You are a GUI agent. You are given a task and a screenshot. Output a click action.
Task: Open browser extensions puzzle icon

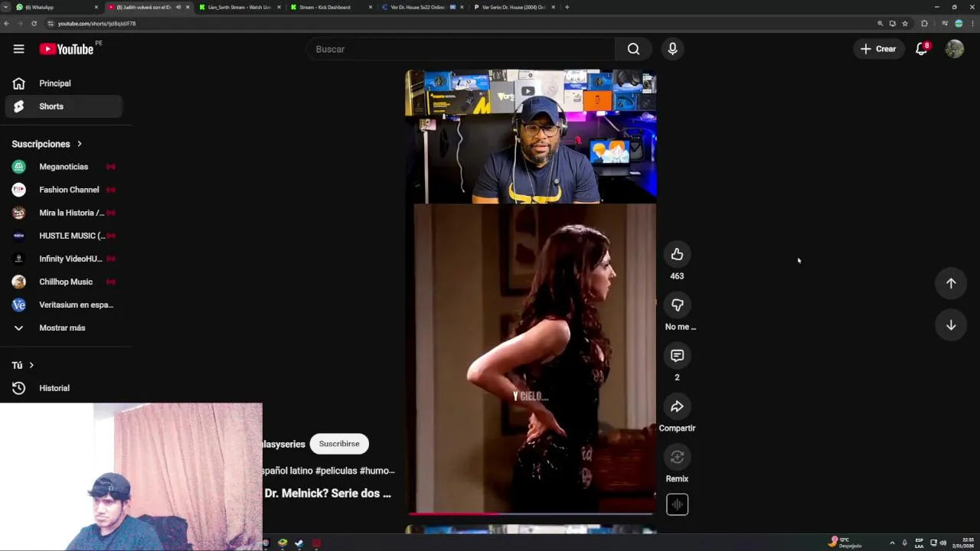(924, 24)
